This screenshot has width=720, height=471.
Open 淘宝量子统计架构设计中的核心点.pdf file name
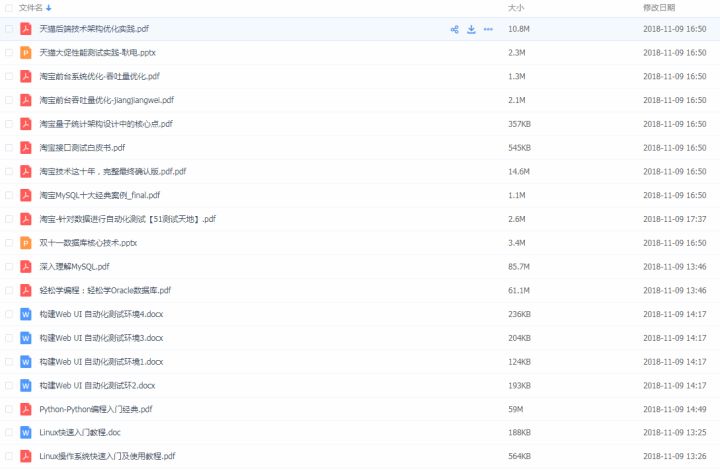[x=106, y=124]
